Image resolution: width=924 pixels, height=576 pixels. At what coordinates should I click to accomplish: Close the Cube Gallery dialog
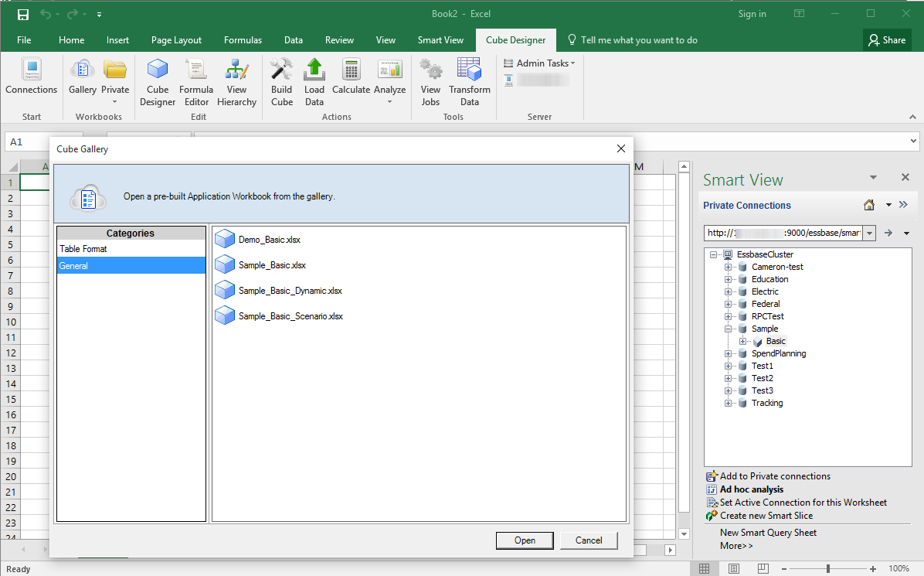[620, 148]
